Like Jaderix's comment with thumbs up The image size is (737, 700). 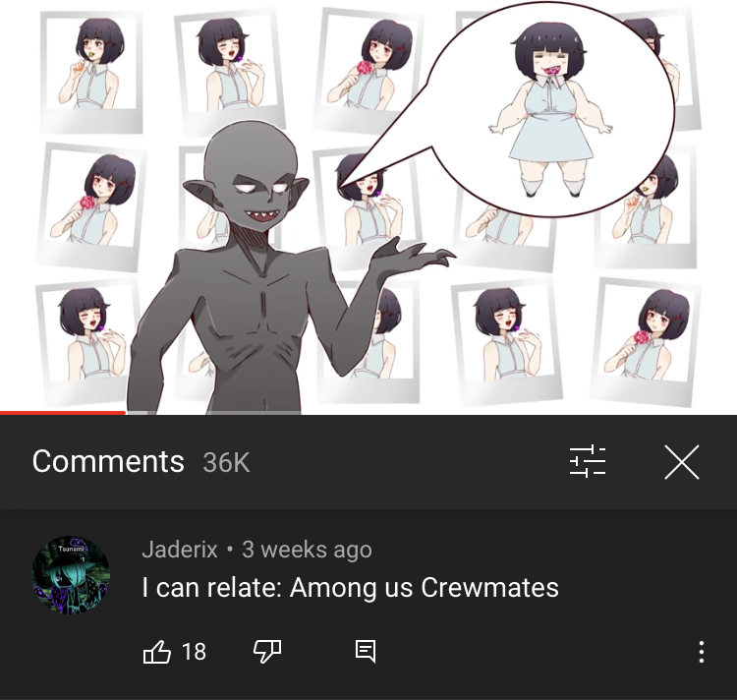(x=156, y=651)
